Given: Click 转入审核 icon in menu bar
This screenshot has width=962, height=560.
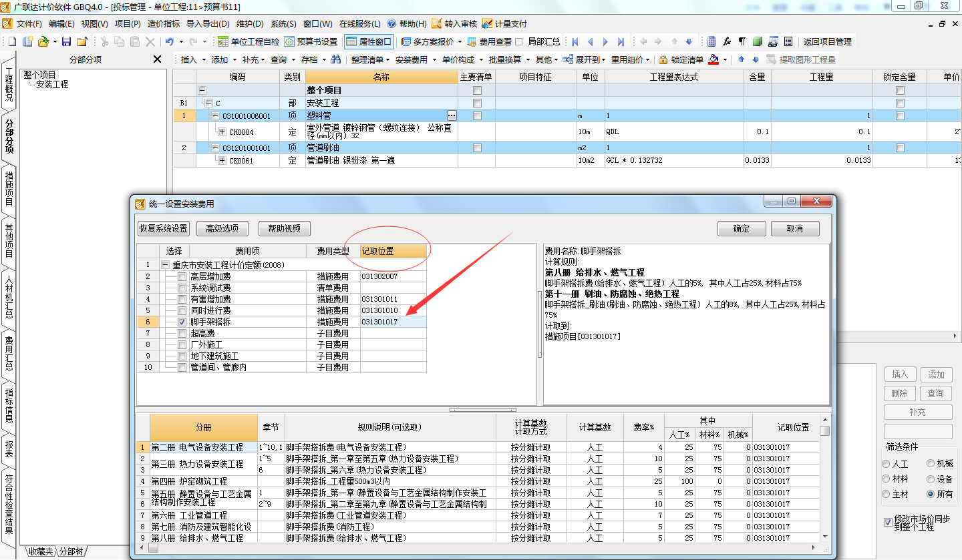Looking at the screenshot, I should point(437,23).
